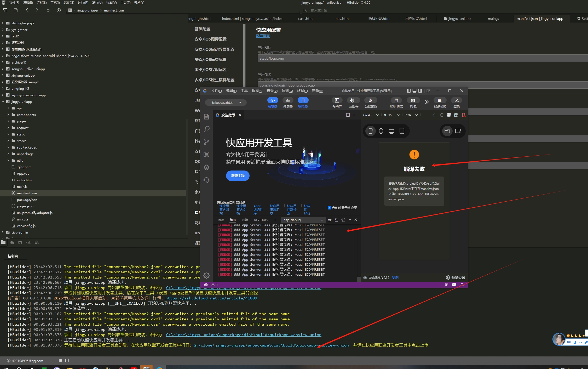Open the 配置指南 link
Screen dimensions: 588x369
[x=263, y=36]
